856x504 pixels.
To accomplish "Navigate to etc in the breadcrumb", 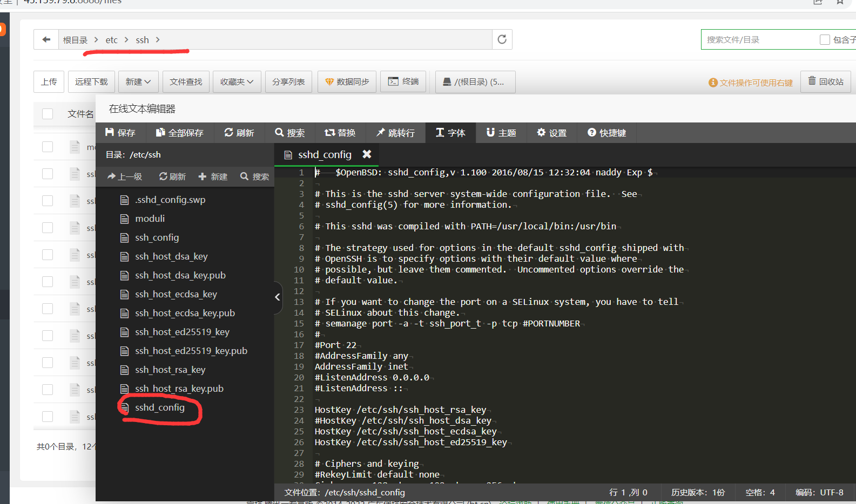I will point(111,40).
